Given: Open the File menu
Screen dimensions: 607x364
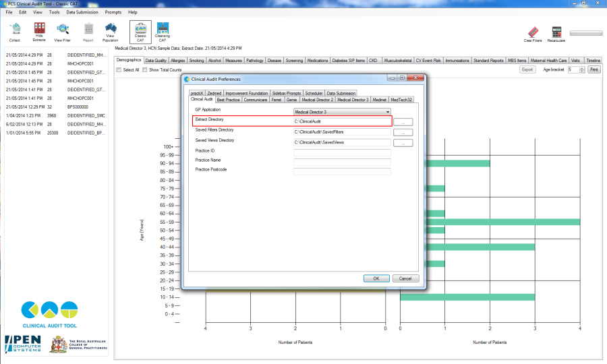Looking at the screenshot, I should coord(9,12).
